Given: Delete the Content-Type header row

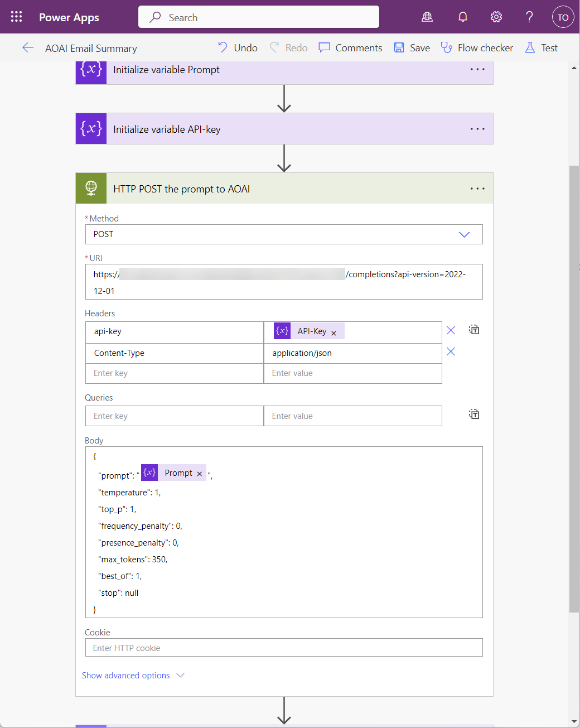Looking at the screenshot, I should pyautogui.click(x=451, y=351).
